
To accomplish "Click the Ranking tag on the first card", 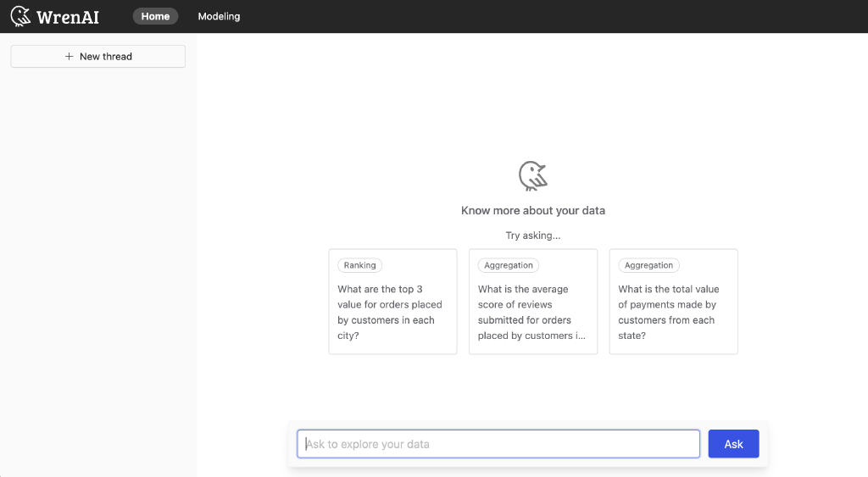I will click(359, 265).
